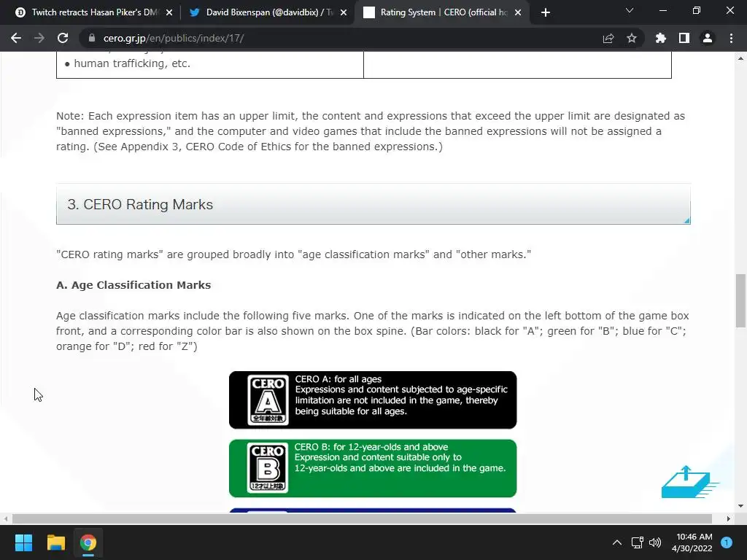The image size is (747, 560).
Task: Click the blue back-to-top arrow button
Action: (689, 482)
